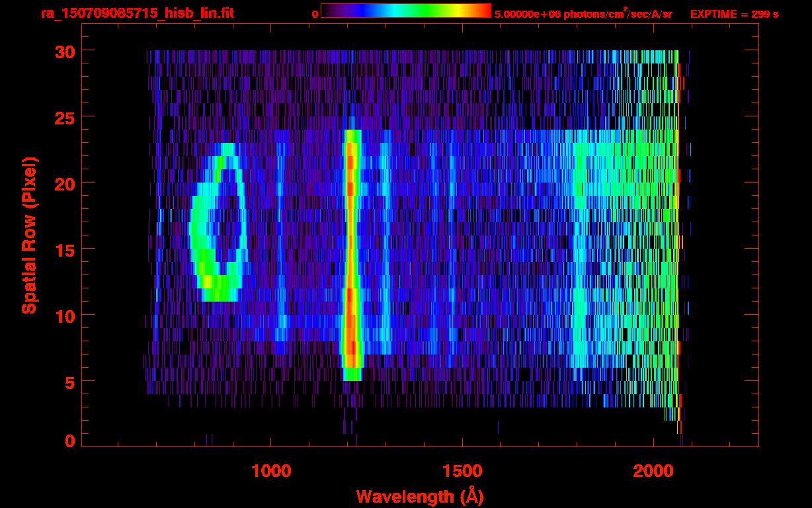Click the Spatial Row (Pixel) axis label
This screenshot has width=812, height=508.
click(x=29, y=235)
